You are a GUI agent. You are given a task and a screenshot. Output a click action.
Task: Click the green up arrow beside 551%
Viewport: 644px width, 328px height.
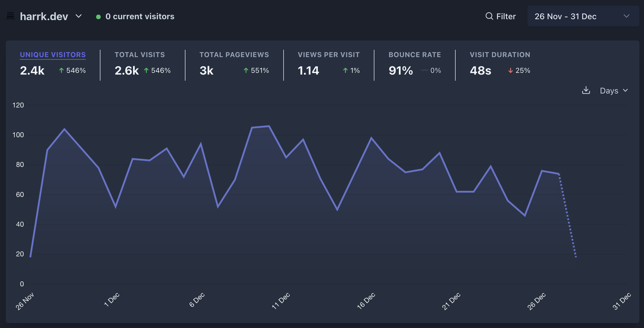click(x=246, y=70)
